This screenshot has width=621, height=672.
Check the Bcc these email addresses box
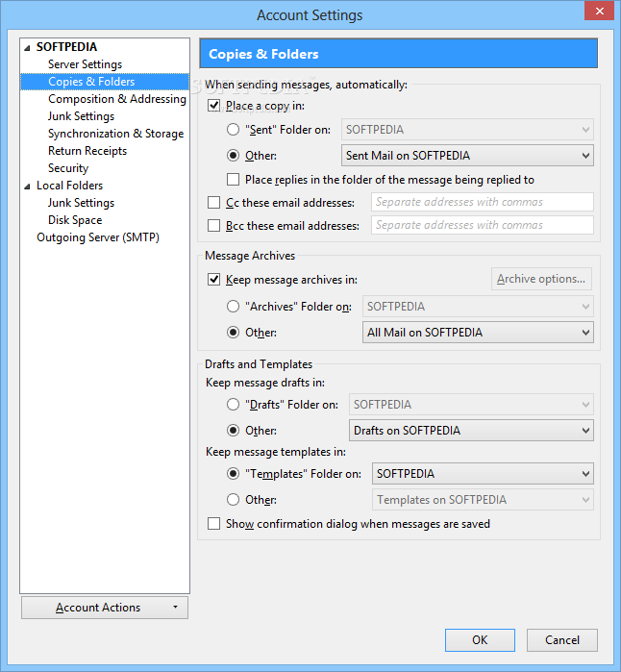click(213, 225)
